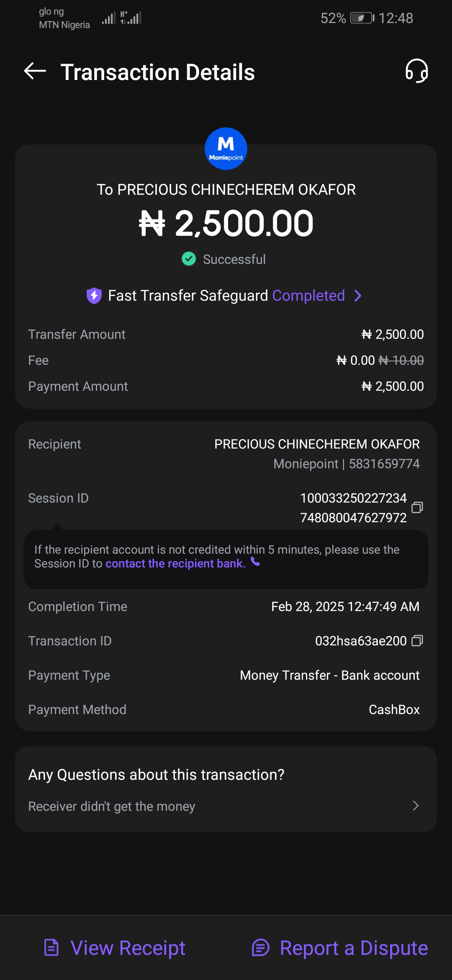This screenshot has height=980, width=452.
Task: Tap the Session ID number text
Action: pyautogui.click(x=353, y=508)
